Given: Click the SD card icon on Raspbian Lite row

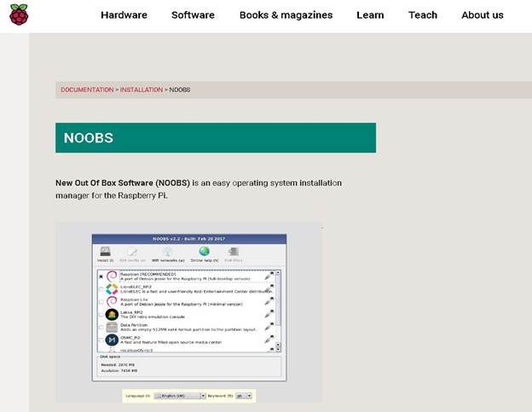Looking at the screenshot, I should click(269, 301).
